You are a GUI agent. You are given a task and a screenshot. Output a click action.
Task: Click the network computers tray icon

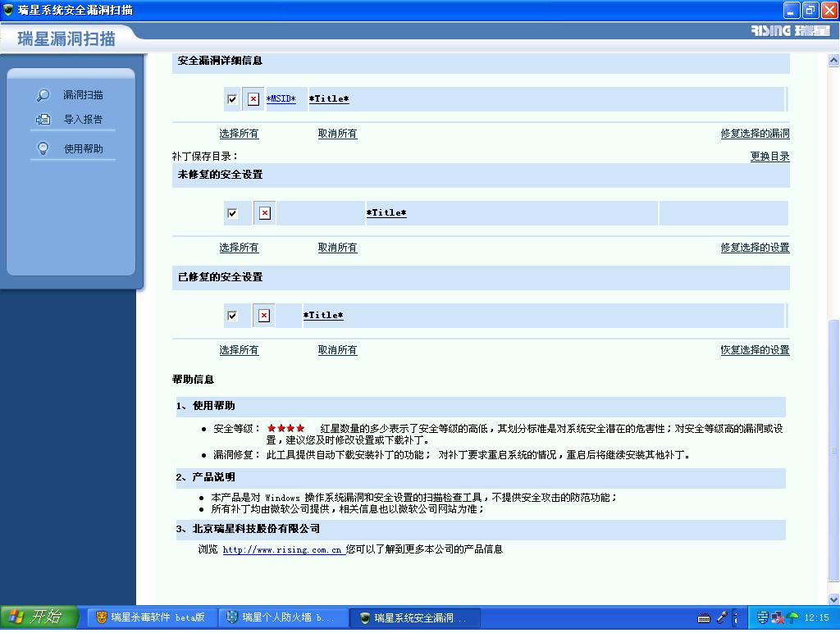[778, 617]
